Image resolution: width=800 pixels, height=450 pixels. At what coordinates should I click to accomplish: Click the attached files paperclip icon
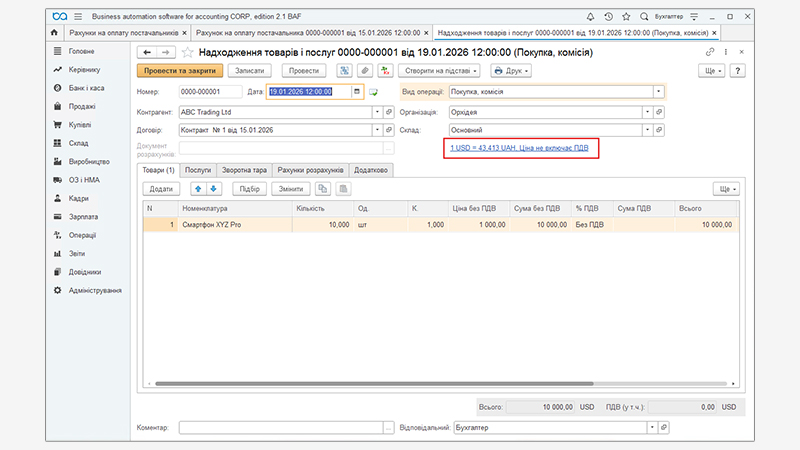click(366, 71)
